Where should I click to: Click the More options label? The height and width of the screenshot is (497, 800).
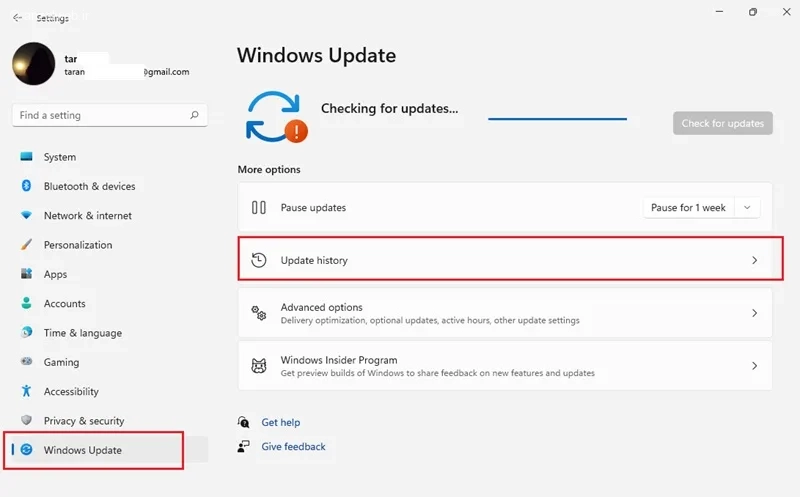tap(269, 169)
